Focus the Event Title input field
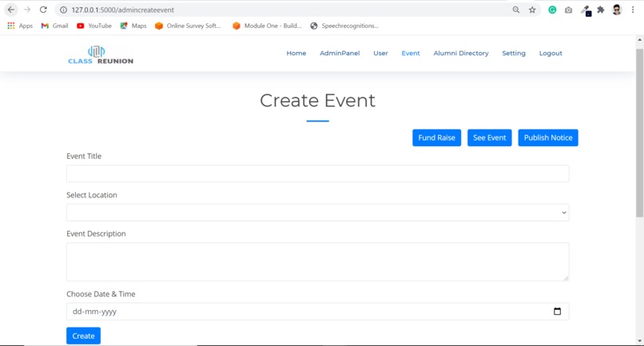 coord(317,173)
